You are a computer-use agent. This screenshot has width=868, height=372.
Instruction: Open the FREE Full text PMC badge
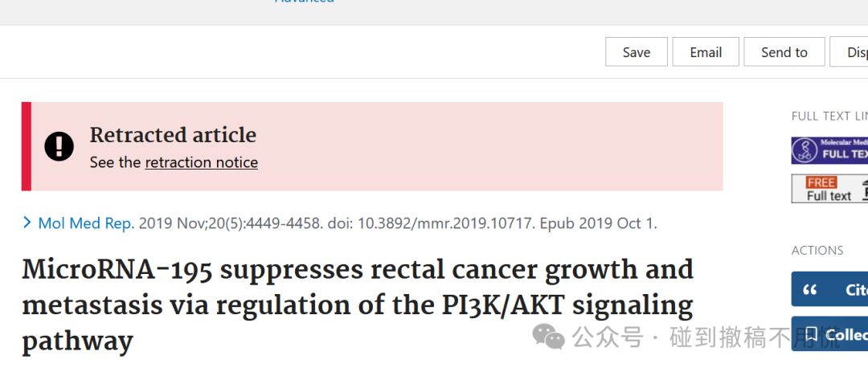(x=829, y=189)
